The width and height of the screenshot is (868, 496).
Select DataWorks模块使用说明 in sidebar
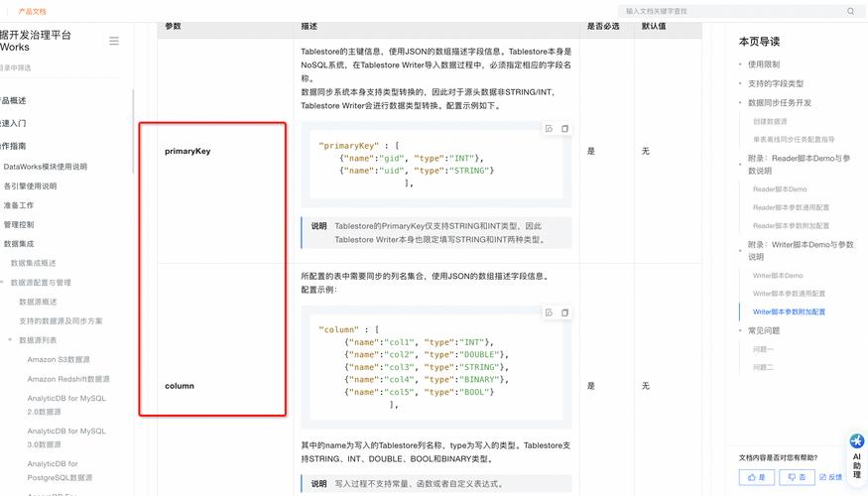[x=46, y=167]
